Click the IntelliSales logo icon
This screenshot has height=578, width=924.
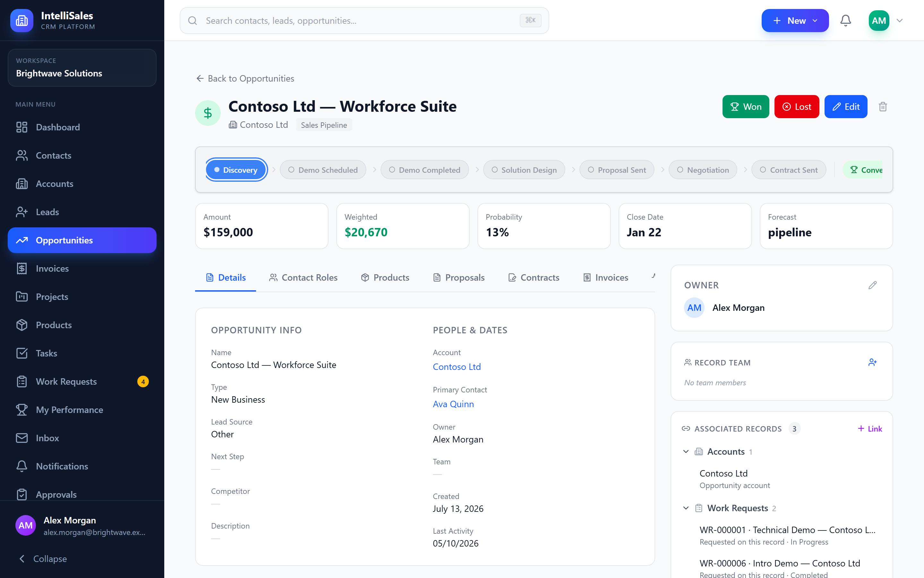[x=22, y=21]
